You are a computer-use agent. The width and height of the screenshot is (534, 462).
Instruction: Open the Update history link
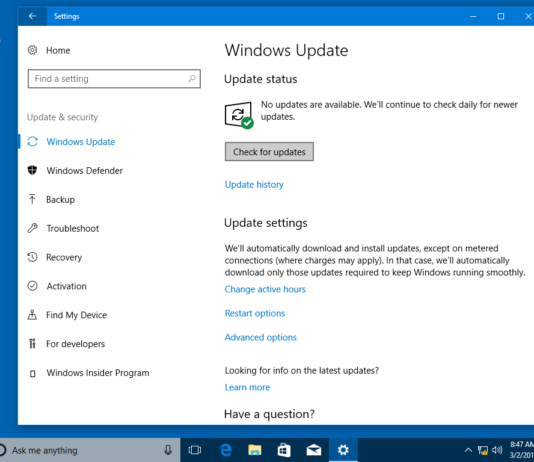[254, 185]
